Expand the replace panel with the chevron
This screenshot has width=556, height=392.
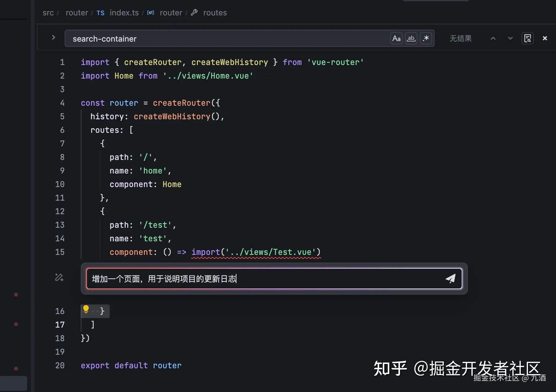click(53, 37)
